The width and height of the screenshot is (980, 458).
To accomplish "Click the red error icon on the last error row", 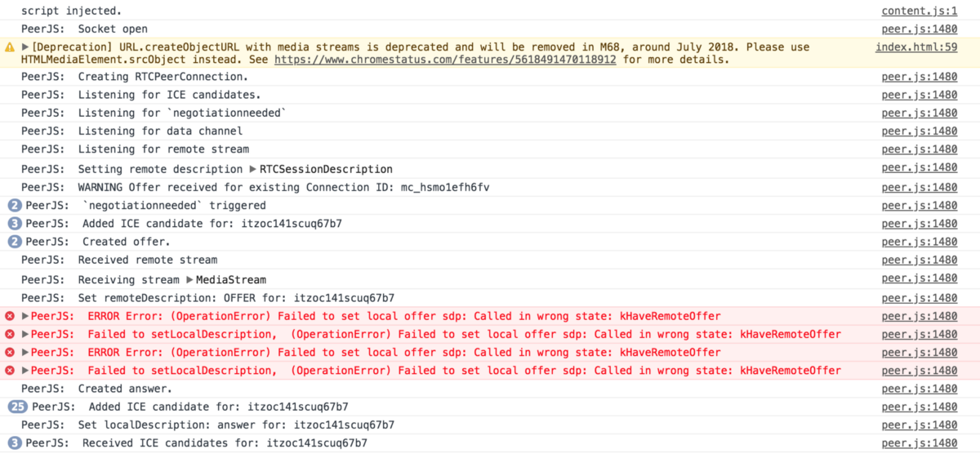I will tap(10, 371).
